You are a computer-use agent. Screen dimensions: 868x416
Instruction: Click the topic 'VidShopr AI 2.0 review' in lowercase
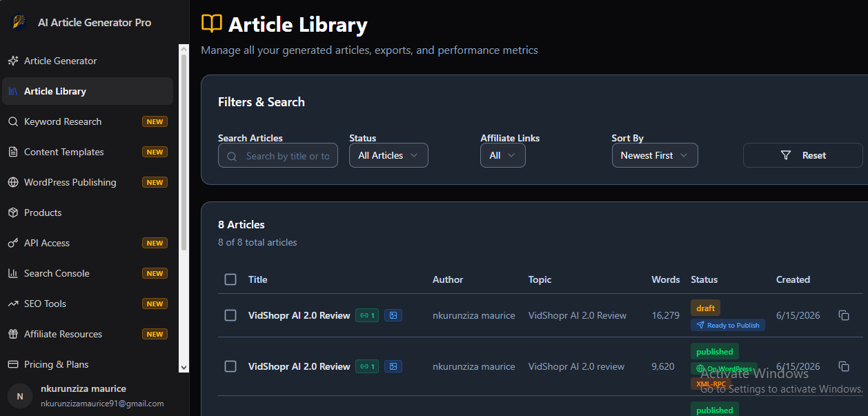point(577,366)
